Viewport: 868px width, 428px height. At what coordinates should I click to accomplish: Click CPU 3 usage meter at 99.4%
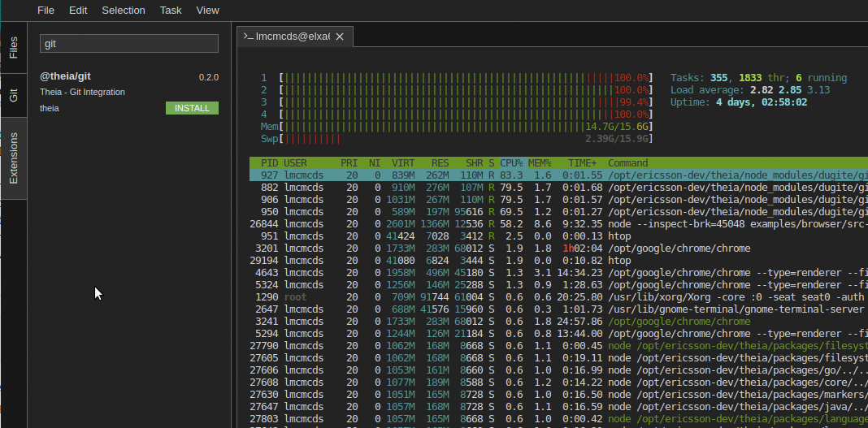(x=457, y=102)
